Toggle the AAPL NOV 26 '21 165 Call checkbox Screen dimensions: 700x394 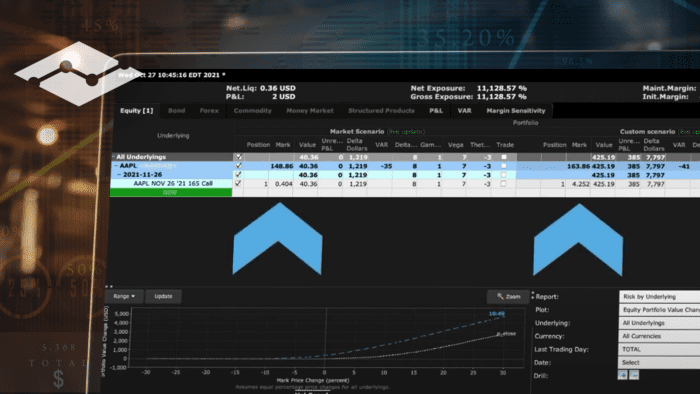pyautogui.click(x=238, y=183)
